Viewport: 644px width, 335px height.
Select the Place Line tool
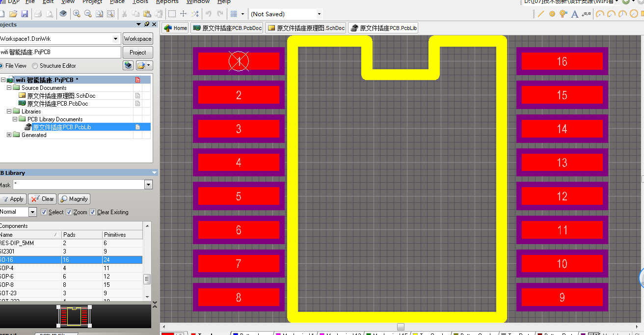[541, 14]
